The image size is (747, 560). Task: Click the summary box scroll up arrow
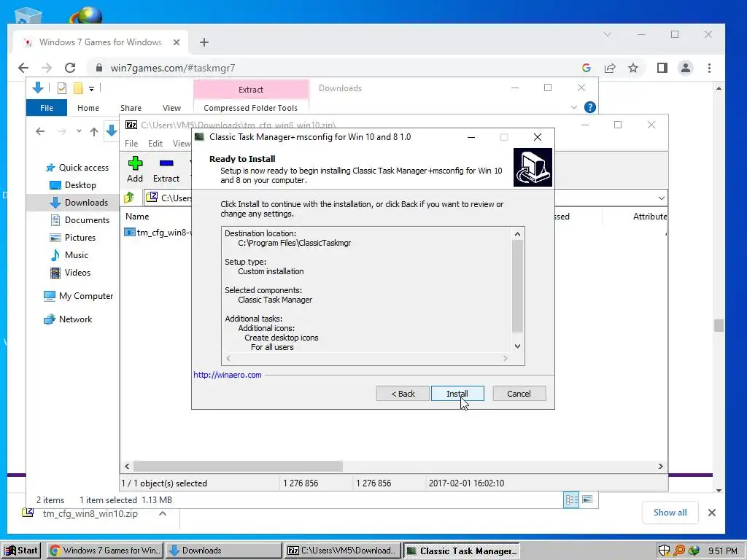517,234
